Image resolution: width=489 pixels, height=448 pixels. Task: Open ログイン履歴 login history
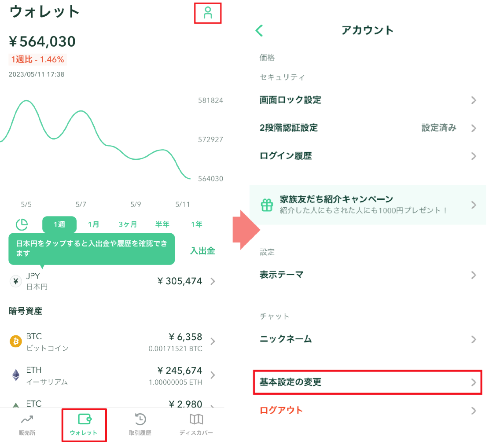368,156
